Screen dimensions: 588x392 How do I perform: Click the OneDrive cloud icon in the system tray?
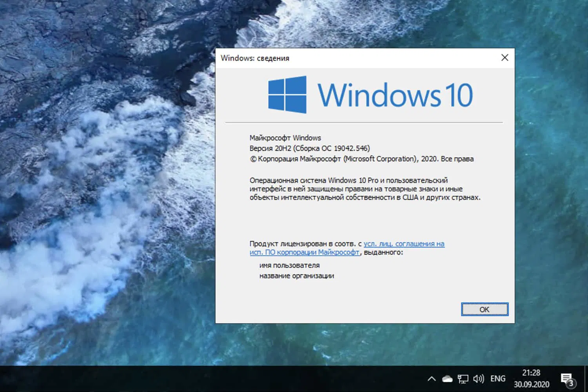[446, 379]
